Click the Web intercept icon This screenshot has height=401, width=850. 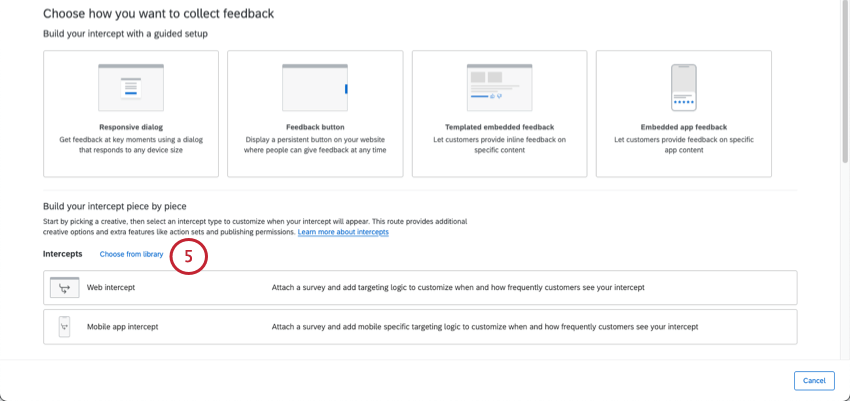65,287
